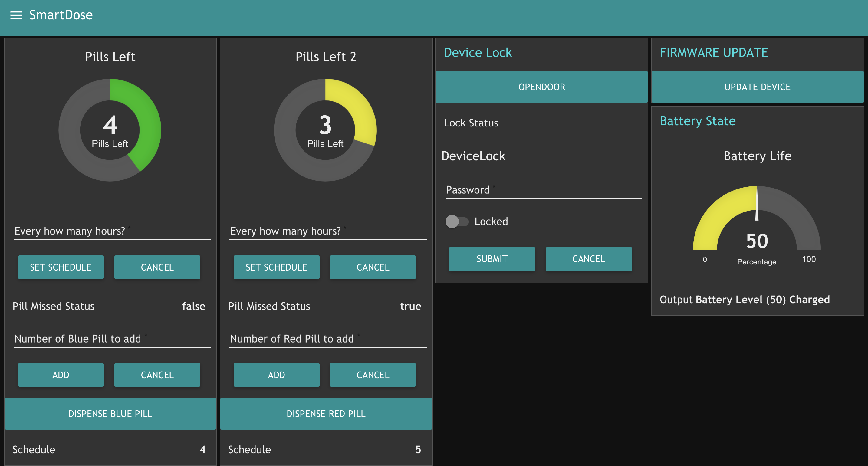Submit the device lock password
The image size is (868, 466).
(x=492, y=259)
